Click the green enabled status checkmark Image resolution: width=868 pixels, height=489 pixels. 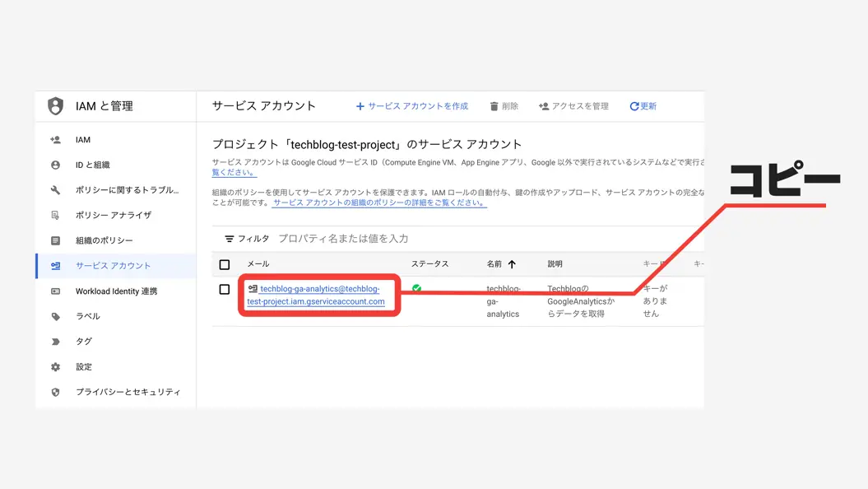click(417, 288)
